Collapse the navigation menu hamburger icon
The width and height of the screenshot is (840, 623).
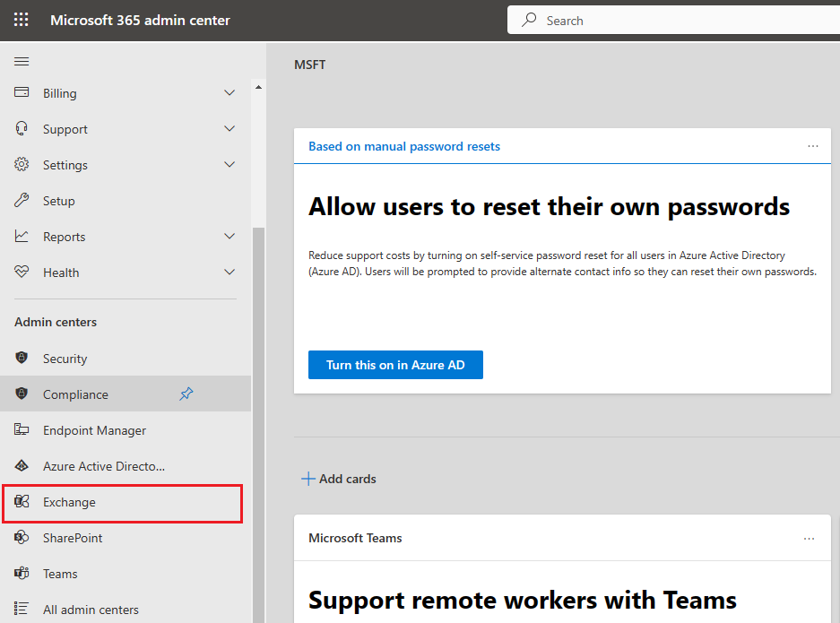pos(22,62)
